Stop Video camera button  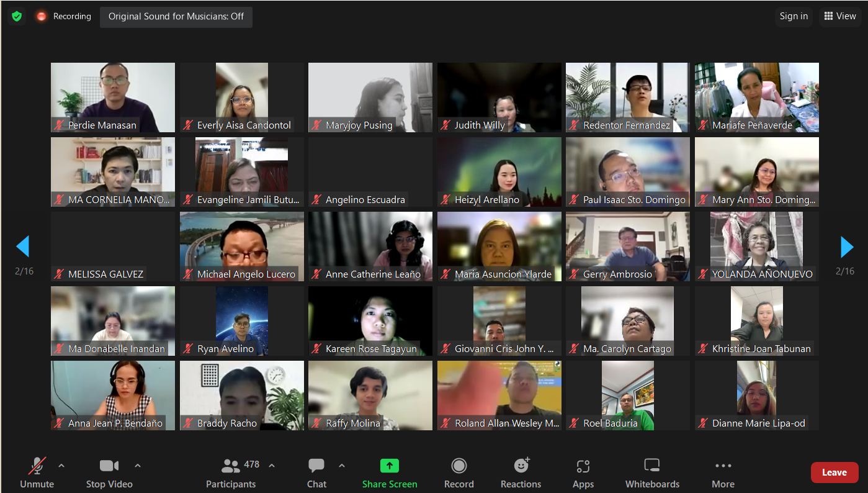pyautogui.click(x=109, y=473)
